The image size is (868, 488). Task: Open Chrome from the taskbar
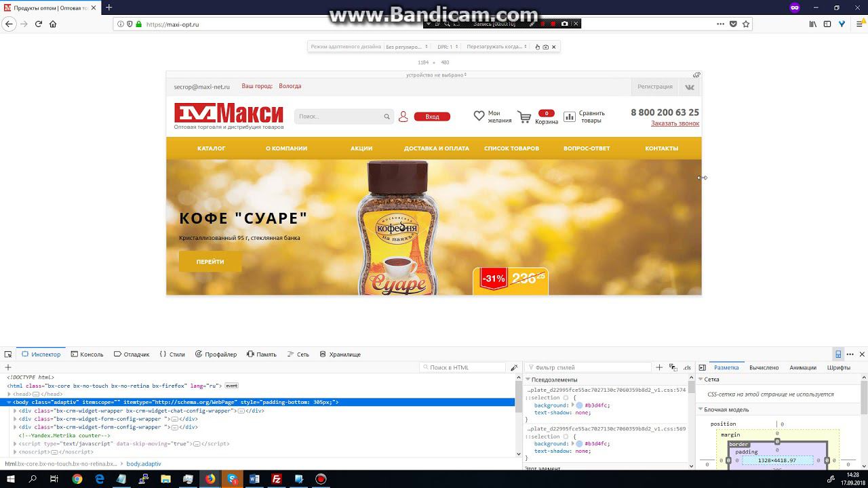(x=77, y=479)
